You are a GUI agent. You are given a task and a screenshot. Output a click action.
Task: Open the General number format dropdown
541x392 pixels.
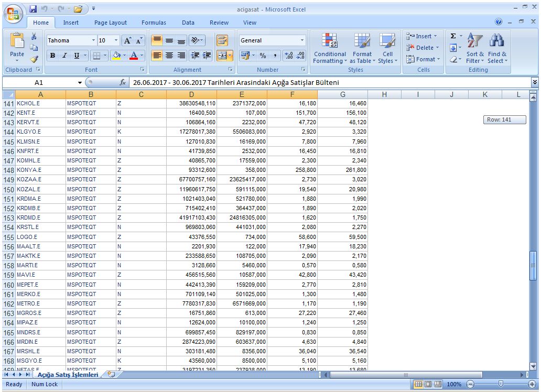point(302,40)
